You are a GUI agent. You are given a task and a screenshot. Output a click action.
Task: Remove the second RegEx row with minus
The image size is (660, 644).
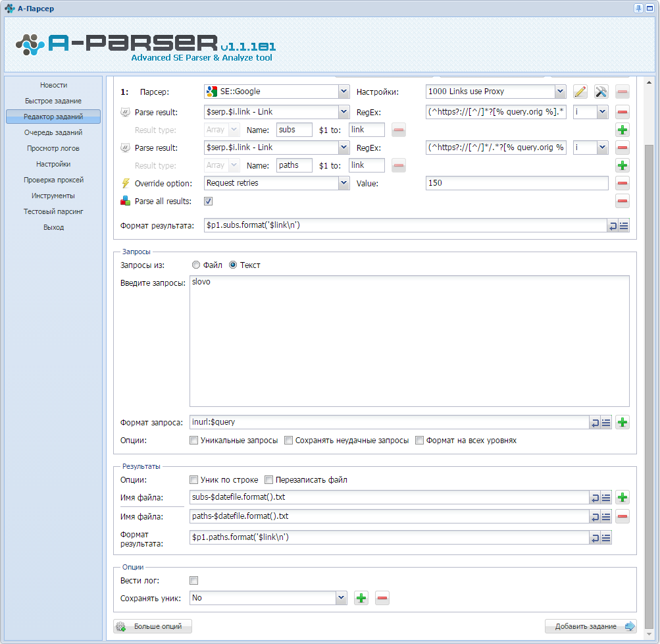coord(622,148)
